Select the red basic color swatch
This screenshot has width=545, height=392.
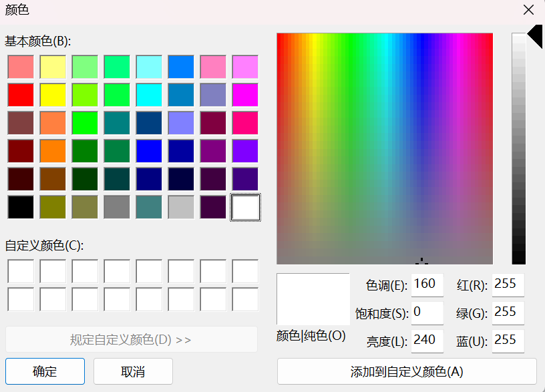point(20,94)
